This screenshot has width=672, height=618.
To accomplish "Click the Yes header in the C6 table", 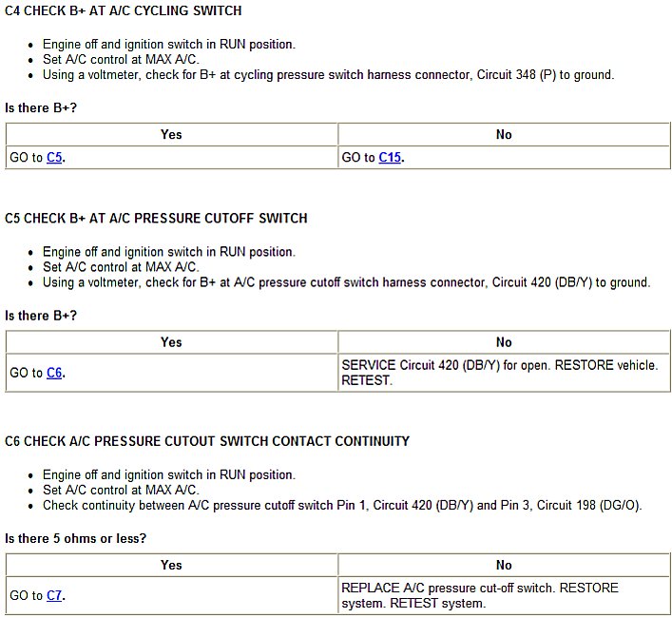I will coord(171,565).
